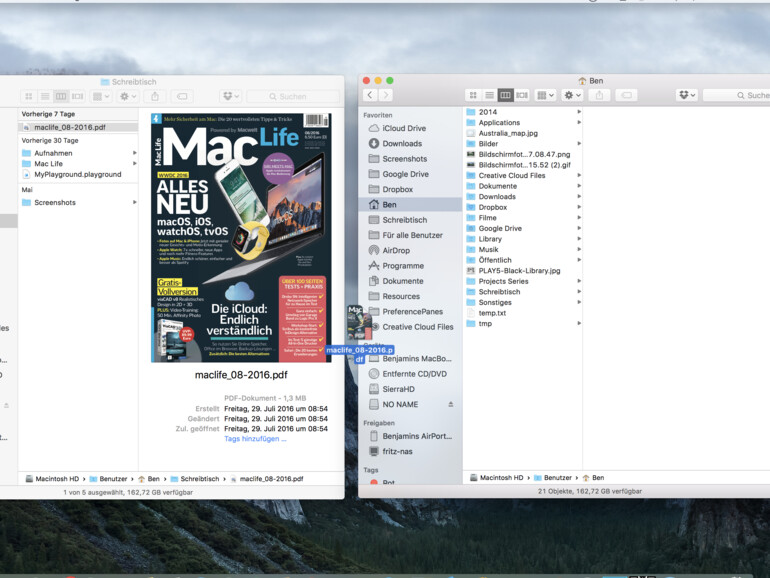The height and width of the screenshot is (578, 770).
Task: Switch Ben window to list view
Action: pyautogui.click(x=489, y=95)
